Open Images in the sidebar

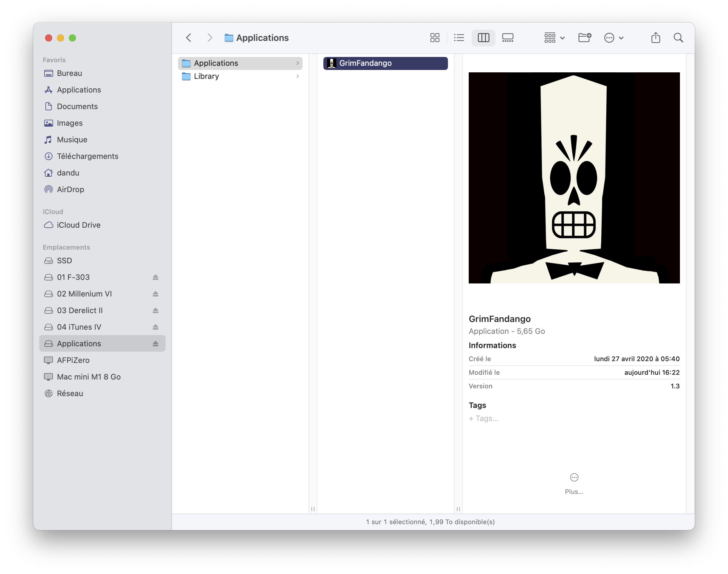click(102, 123)
